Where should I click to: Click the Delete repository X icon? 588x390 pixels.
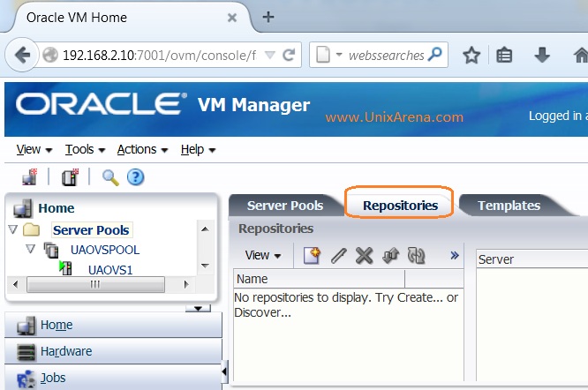pyautogui.click(x=364, y=256)
